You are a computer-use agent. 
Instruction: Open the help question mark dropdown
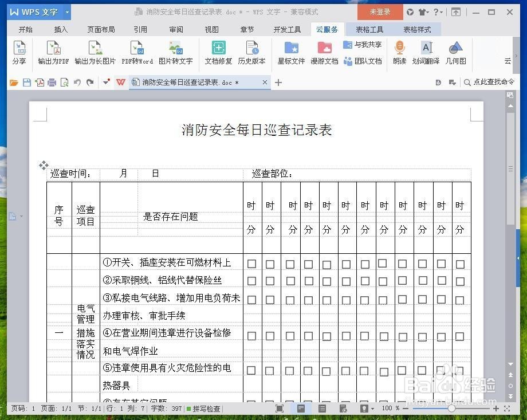pyautogui.click(x=438, y=12)
